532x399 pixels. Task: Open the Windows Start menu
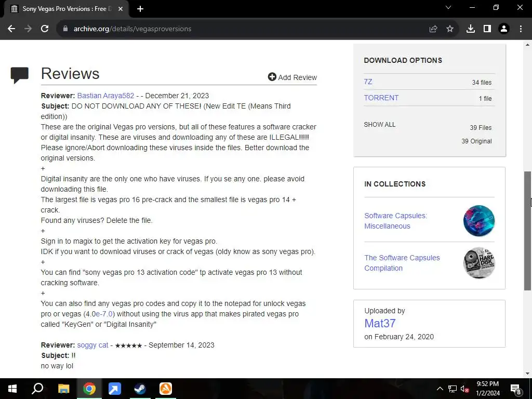tap(12, 389)
